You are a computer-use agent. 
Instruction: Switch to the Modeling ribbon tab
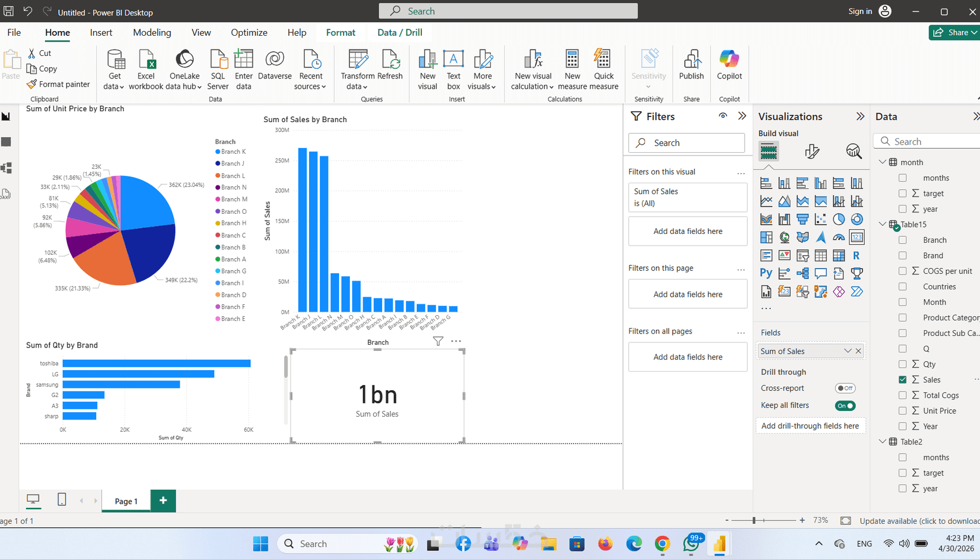[x=152, y=33]
